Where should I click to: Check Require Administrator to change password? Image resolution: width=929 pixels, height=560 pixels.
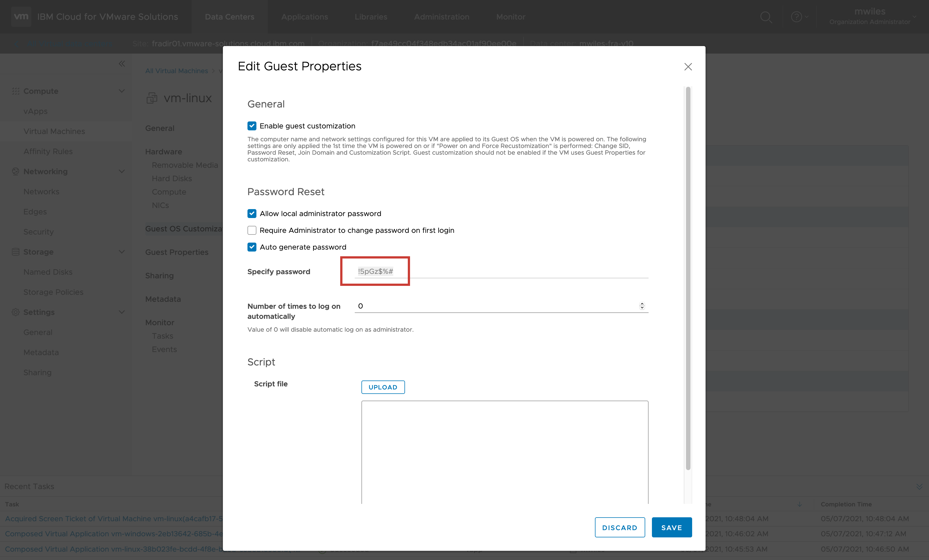[252, 230]
